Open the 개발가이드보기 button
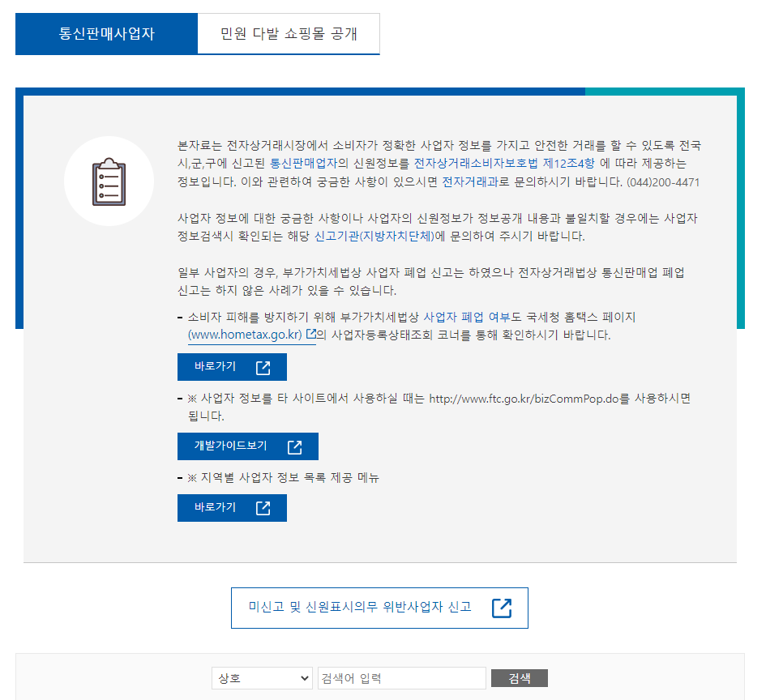 pos(248,446)
